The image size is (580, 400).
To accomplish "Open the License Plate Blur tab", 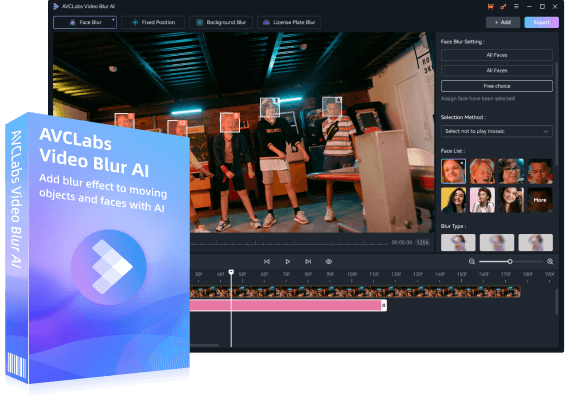I will pyautogui.click(x=289, y=22).
